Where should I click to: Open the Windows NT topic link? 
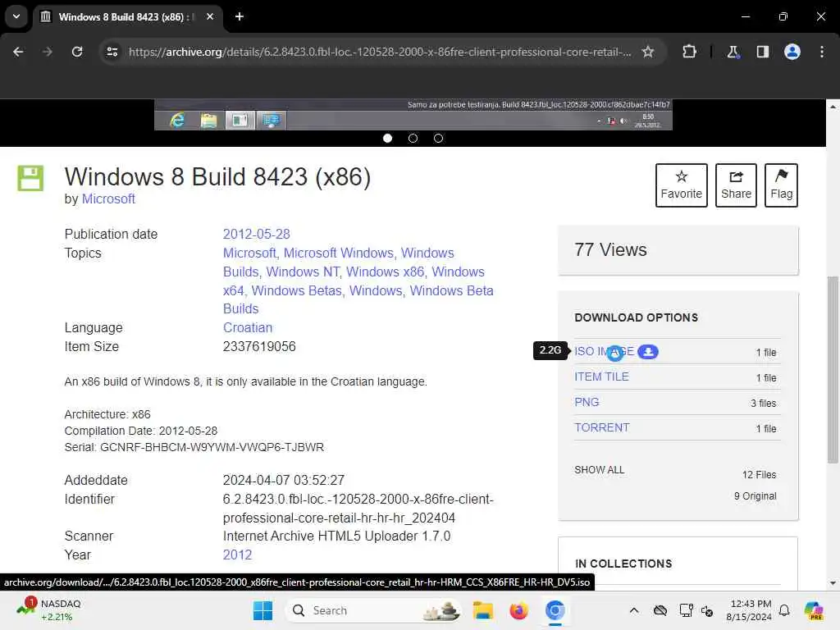tap(303, 272)
